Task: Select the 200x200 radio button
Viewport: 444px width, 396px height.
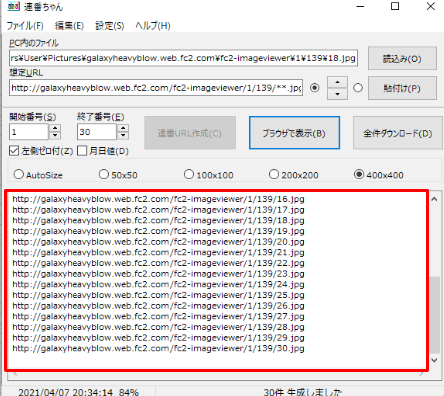Action: pos(274,174)
